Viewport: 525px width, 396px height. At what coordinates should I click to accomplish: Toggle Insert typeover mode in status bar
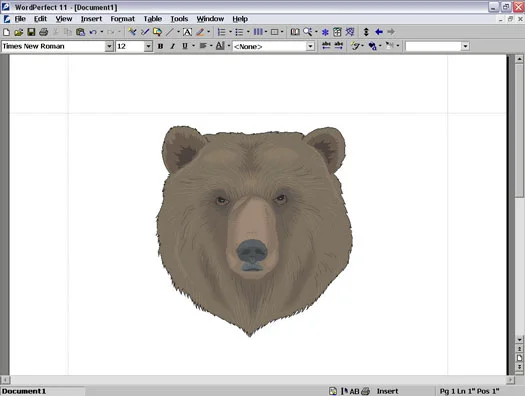point(387,391)
